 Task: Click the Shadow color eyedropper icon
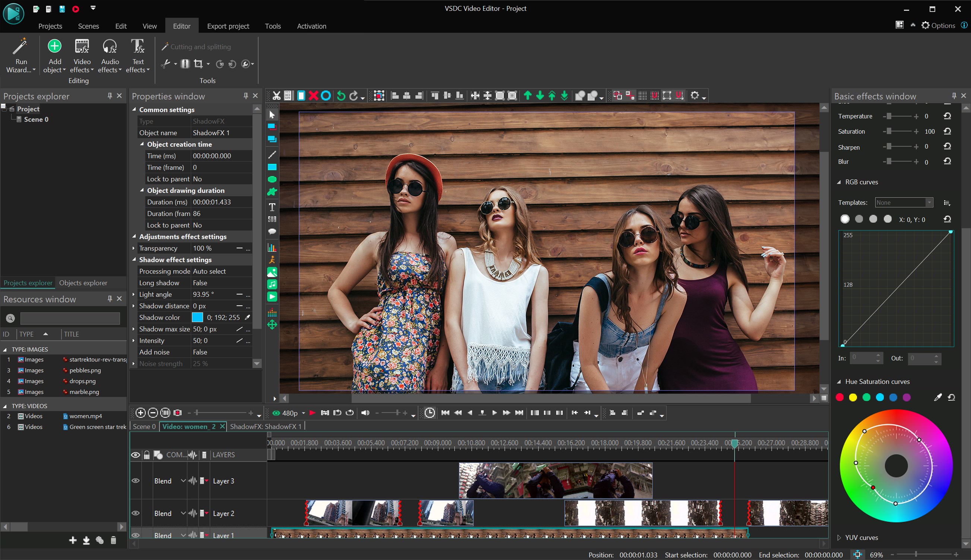pos(247,317)
